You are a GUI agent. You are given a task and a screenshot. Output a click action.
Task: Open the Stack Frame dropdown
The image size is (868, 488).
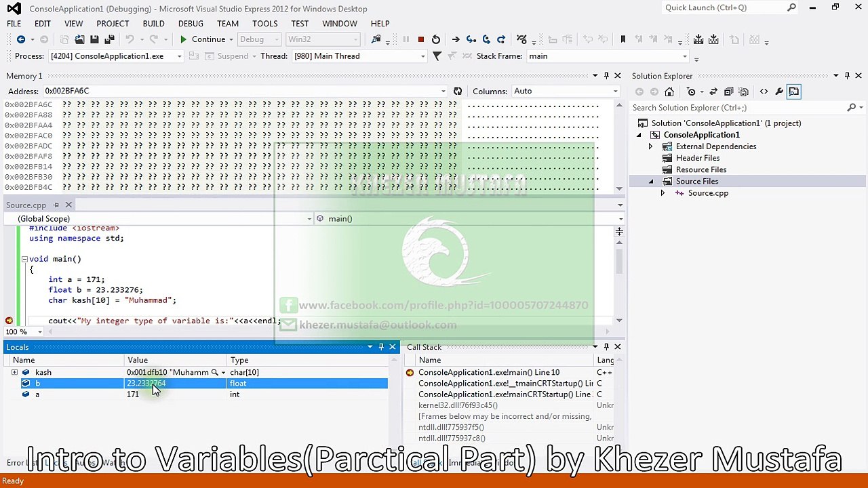[685, 56]
